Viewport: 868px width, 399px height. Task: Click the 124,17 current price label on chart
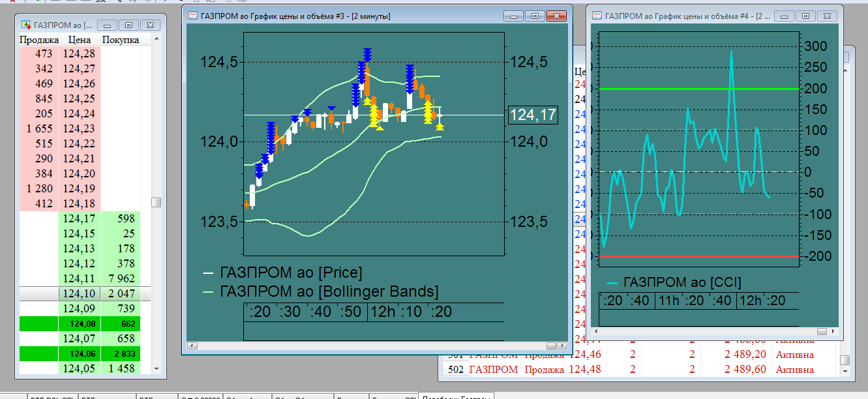coord(533,115)
